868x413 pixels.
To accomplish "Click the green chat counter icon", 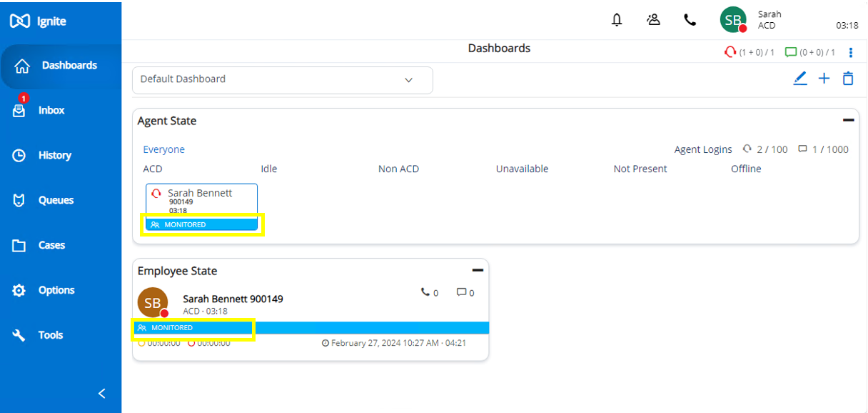I will (x=791, y=51).
